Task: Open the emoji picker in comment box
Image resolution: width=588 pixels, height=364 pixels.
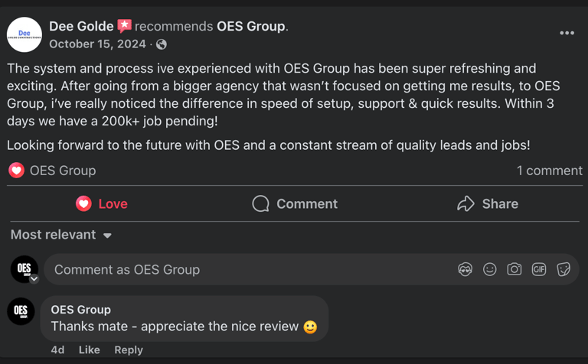Action: pos(490,269)
